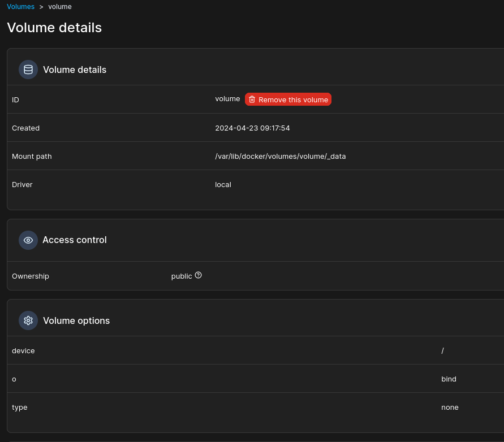Viewport: 504px width, 442px height.
Task: Click the created date 2024-04-23 09:17:54
Action: [252, 128]
